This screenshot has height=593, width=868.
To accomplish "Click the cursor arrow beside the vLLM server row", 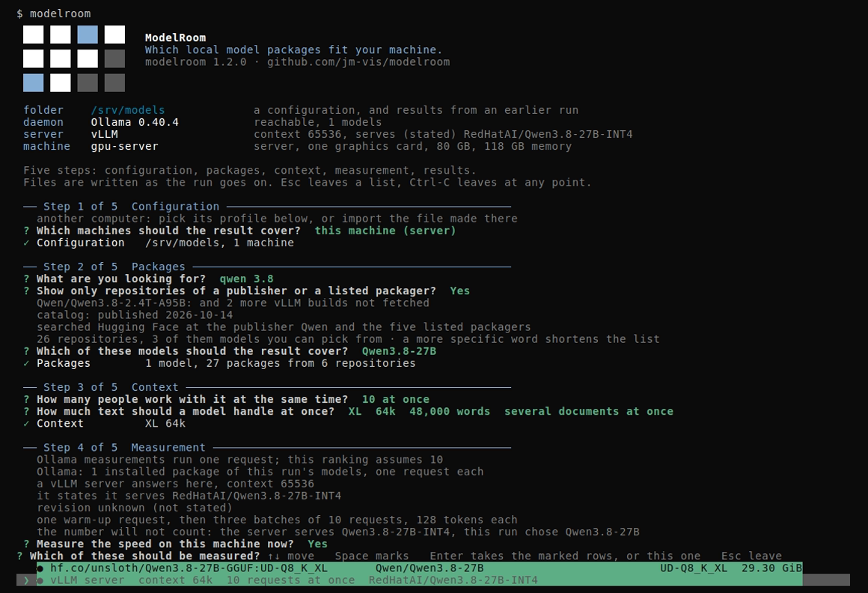I will [26, 580].
